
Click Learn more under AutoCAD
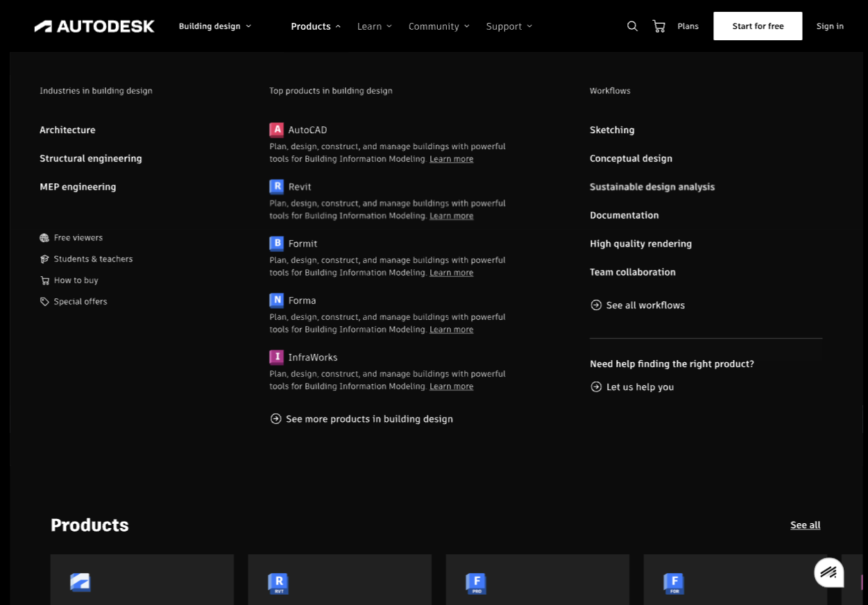(452, 159)
